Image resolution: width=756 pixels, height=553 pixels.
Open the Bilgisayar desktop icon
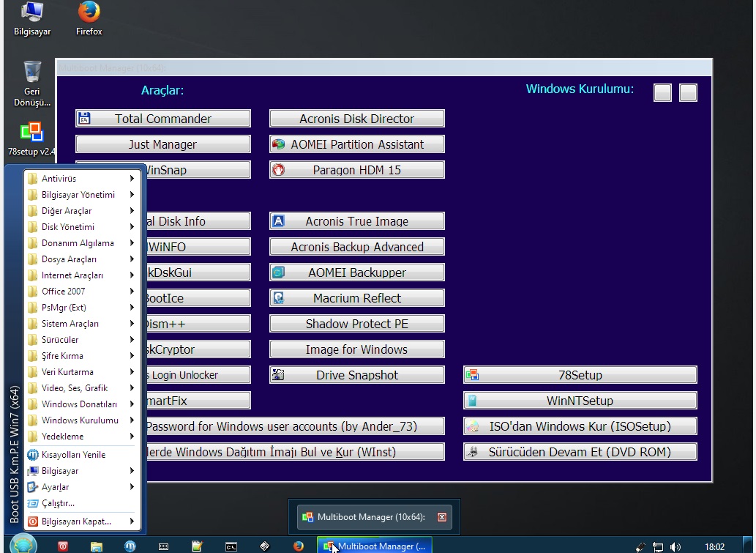point(32,18)
